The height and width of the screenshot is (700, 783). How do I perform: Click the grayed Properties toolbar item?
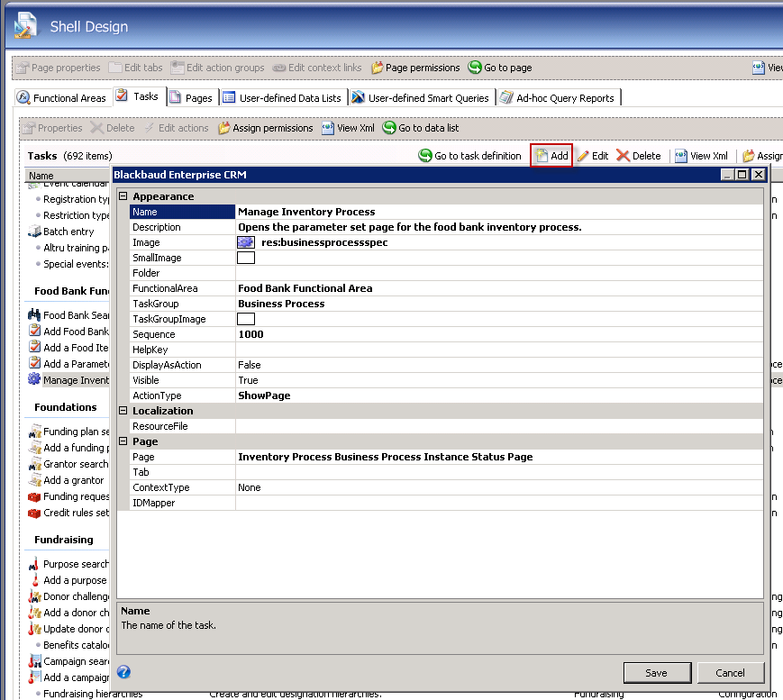52,128
